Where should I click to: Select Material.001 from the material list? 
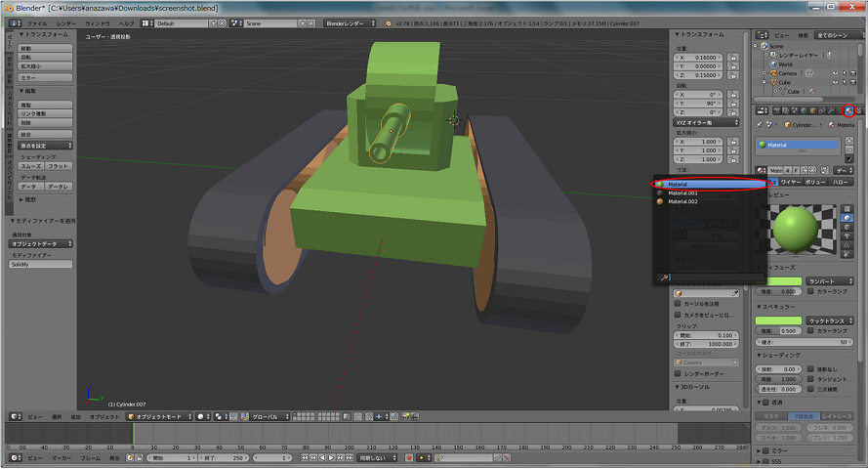point(683,192)
